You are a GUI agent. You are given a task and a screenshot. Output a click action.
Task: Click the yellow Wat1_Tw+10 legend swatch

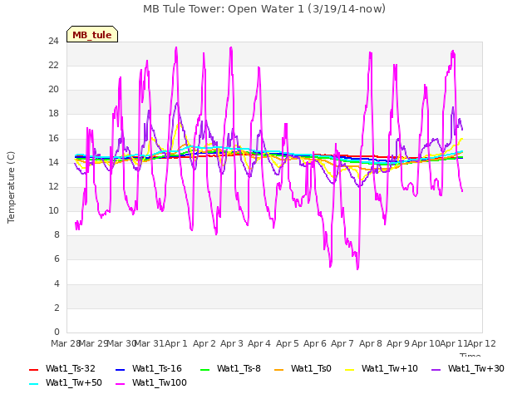tap(349, 369)
